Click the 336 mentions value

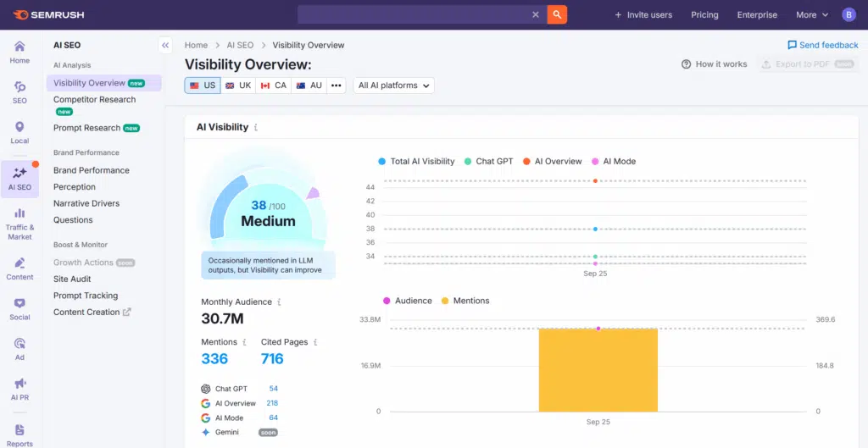[x=214, y=359]
